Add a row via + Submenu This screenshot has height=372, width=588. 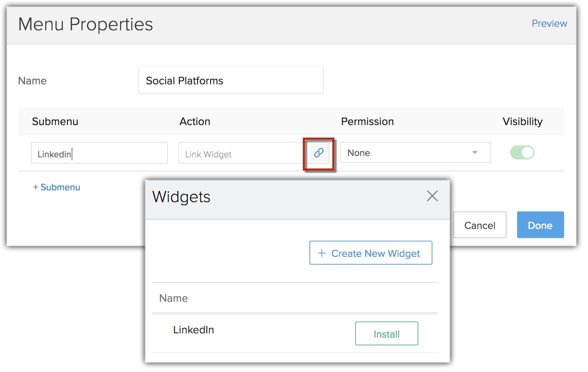coord(57,187)
